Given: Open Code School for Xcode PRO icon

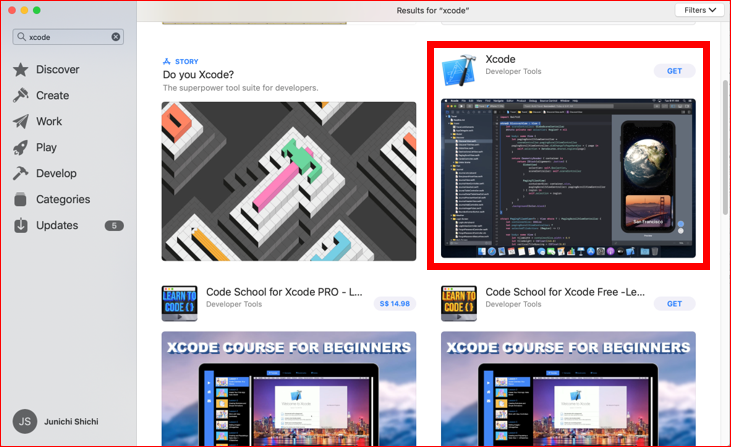Looking at the screenshot, I should [x=179, y=303].
